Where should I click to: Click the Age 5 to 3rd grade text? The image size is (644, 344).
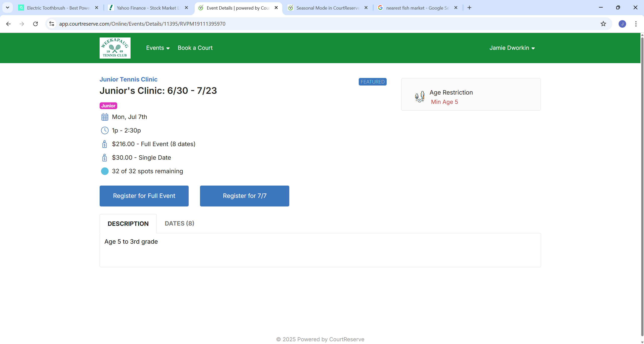coord(131,242)
